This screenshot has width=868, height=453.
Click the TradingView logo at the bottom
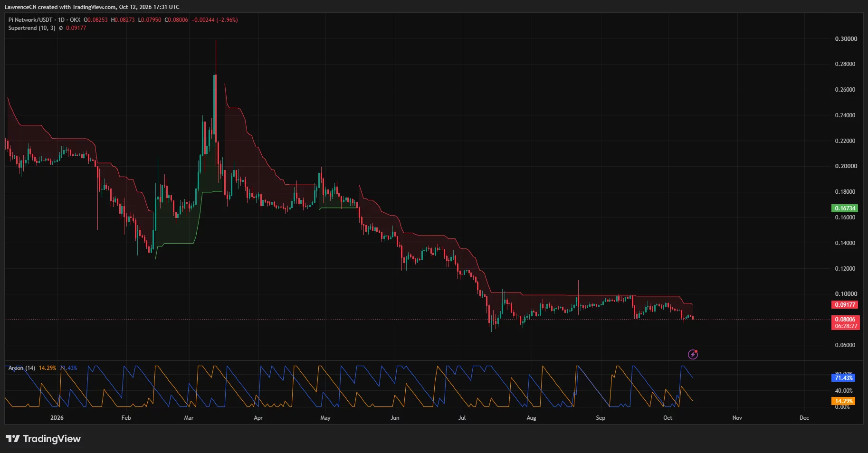43,439
